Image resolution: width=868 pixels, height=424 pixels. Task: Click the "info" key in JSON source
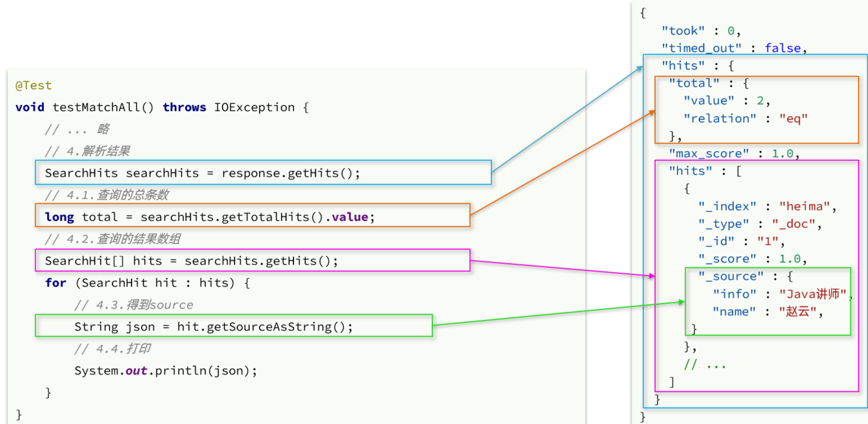coord(734,294)
